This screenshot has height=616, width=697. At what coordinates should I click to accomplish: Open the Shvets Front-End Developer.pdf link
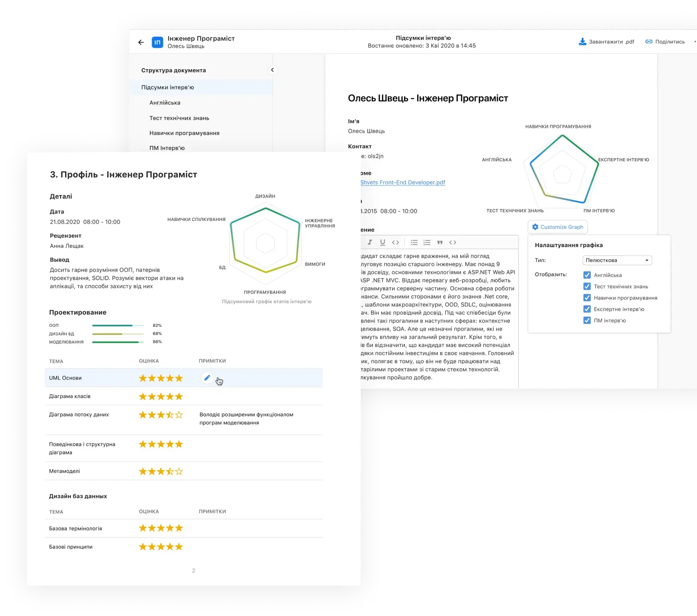point(403,182)
